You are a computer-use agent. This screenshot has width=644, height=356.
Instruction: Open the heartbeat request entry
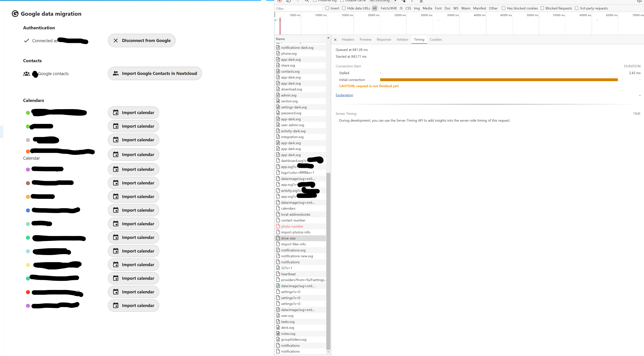click(288, 274)
